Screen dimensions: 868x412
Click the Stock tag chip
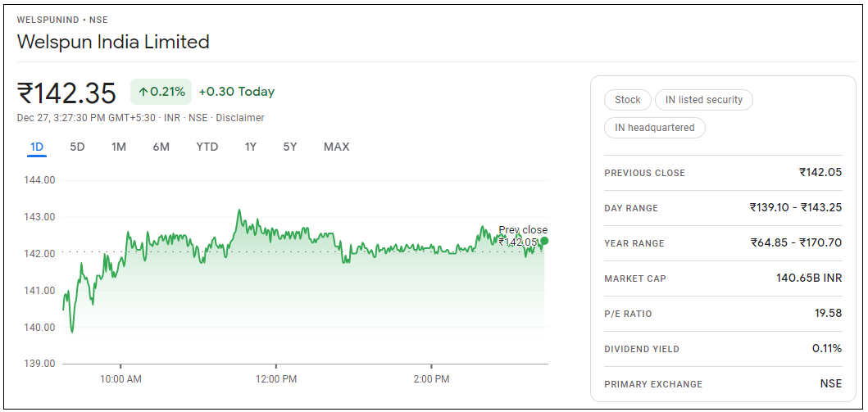pyautogui.click(x=628, y=100)
